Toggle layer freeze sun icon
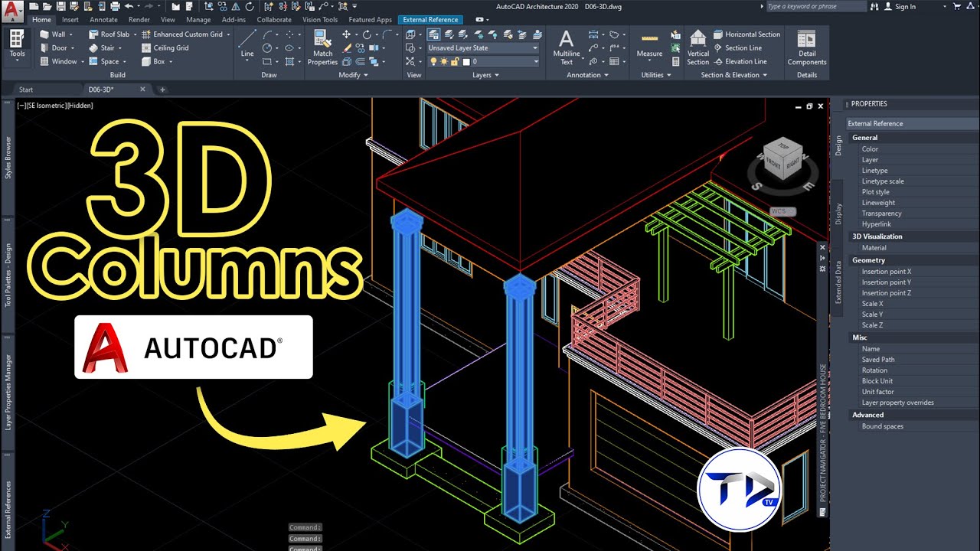The image size is (980, 551). coord(443,61)
